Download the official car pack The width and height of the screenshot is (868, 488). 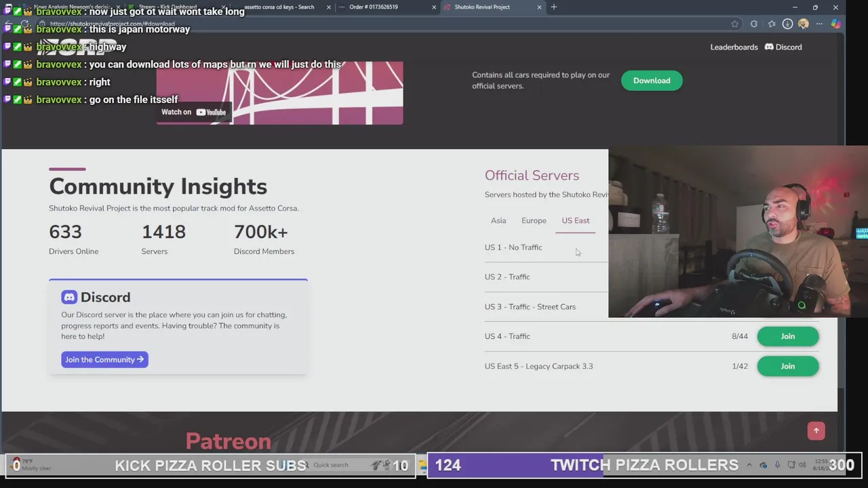tap(652, 81)
